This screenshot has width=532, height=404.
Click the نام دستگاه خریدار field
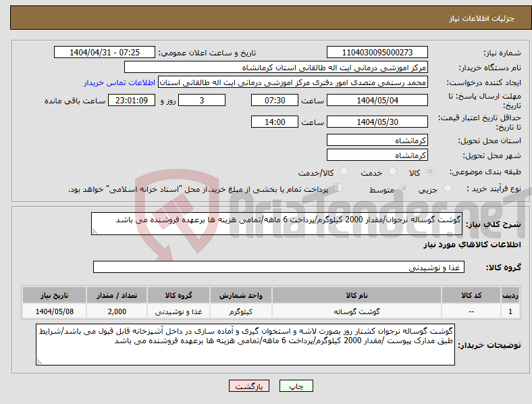(x=276, y=67)
